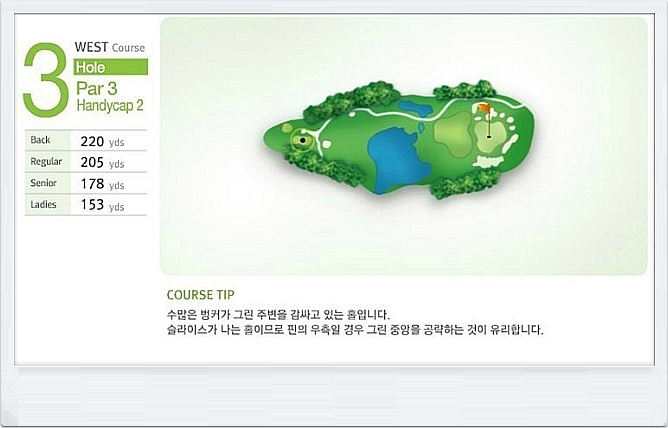Click the small upper pond on the map
Viewport: 668px width, 428px height.
point(416,109)
